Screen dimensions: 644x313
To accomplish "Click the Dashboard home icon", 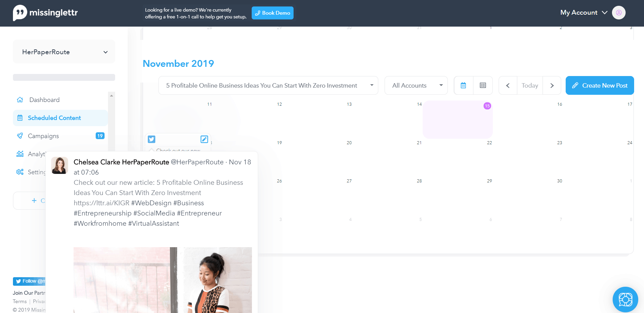I will [x=20, y=100].
